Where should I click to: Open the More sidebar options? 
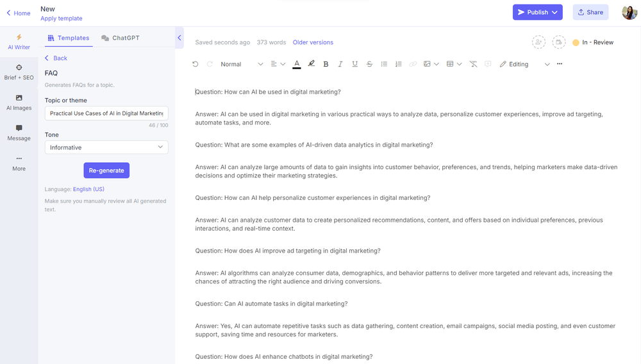(19, 163)
